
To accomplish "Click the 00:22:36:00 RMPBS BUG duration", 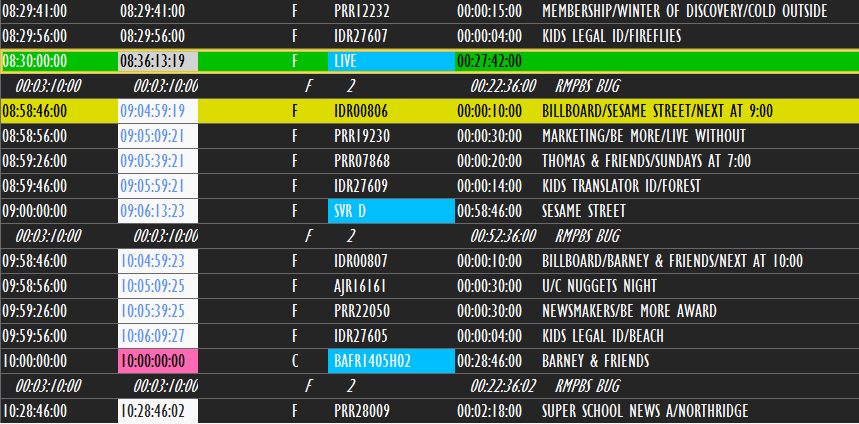I will click(x=503, y=86).
